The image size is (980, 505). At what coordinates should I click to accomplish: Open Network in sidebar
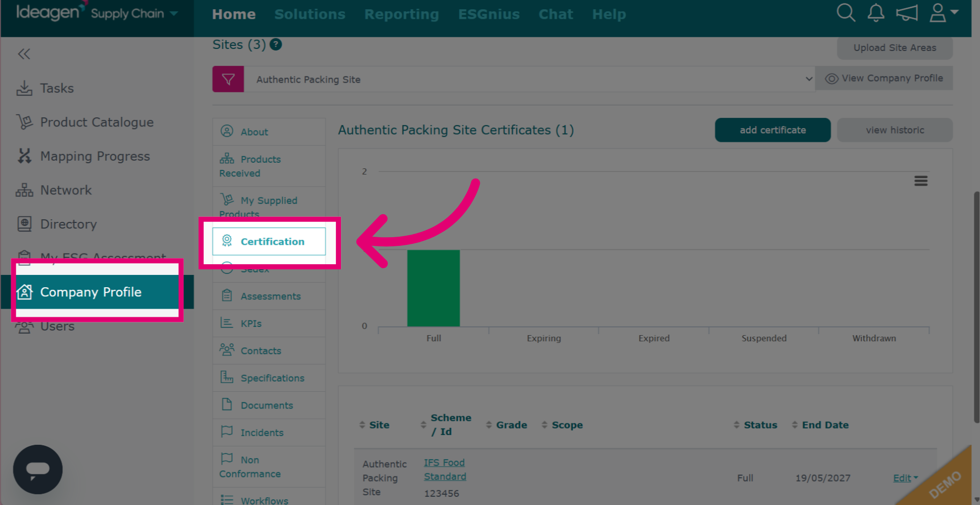click(x=66, y=190)
